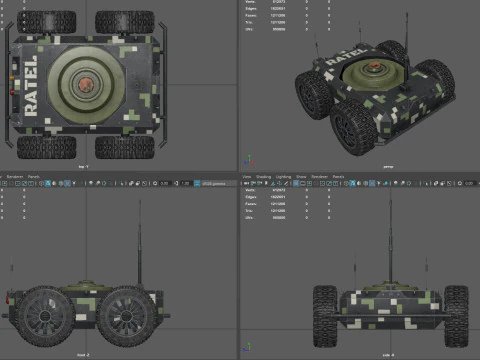The width and height of the screenshot is (480, 360).
Task: Click Use All Lights in front view toolbar
Action: click(74, 183)
